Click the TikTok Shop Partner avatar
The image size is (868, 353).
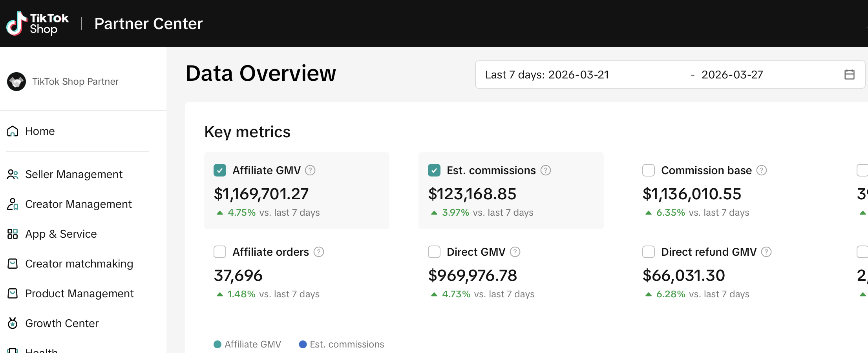coord(16,82)
